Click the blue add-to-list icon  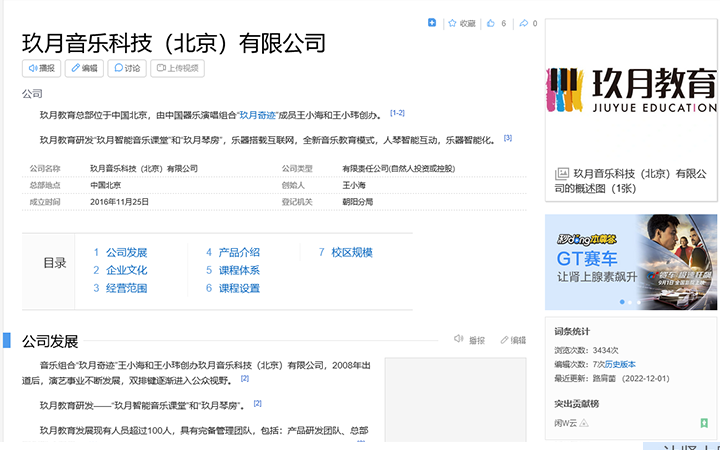point(432,22)
